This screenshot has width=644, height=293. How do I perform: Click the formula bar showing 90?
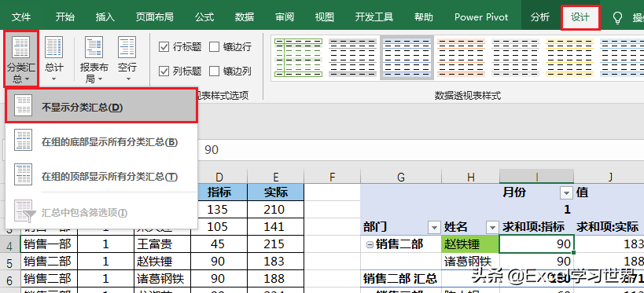tap(421, 150)
